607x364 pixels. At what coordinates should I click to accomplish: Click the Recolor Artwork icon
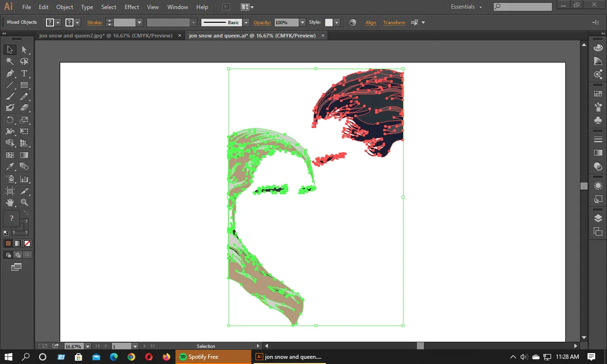[x=353, y=22]
